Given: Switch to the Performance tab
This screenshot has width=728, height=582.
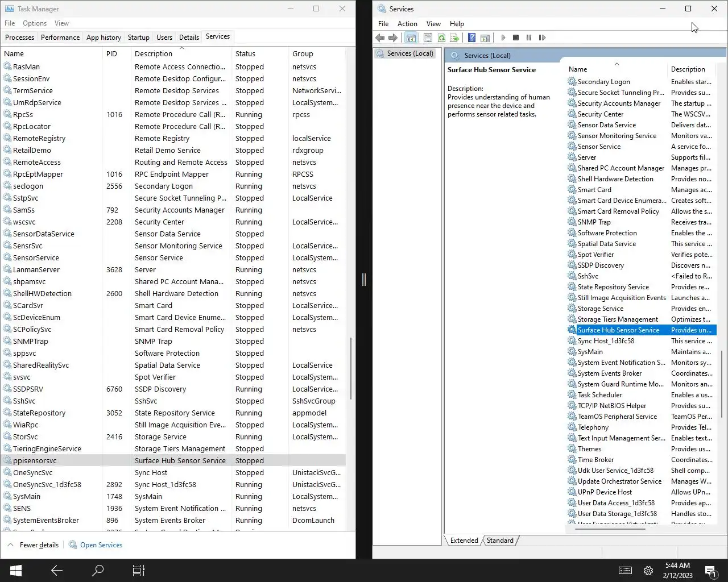Looking at the screenshot, I should tap(60, 38).
